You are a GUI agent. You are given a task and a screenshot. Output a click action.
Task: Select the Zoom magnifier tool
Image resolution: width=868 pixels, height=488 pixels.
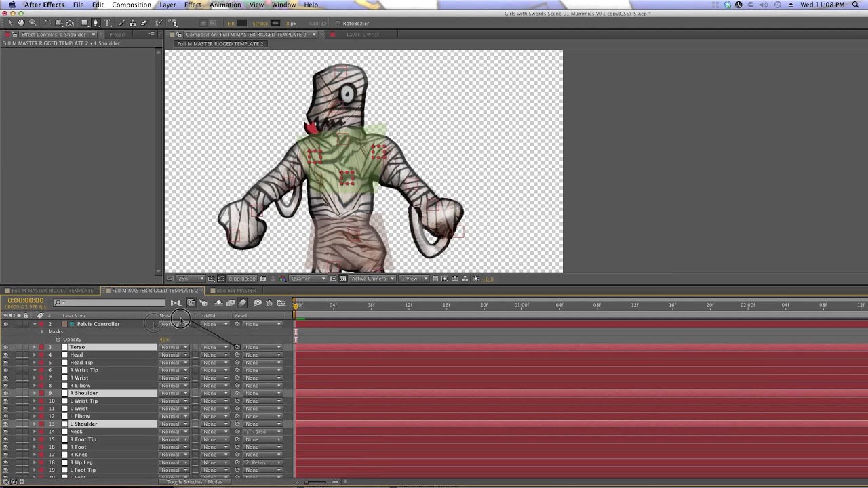click(32, 23)
